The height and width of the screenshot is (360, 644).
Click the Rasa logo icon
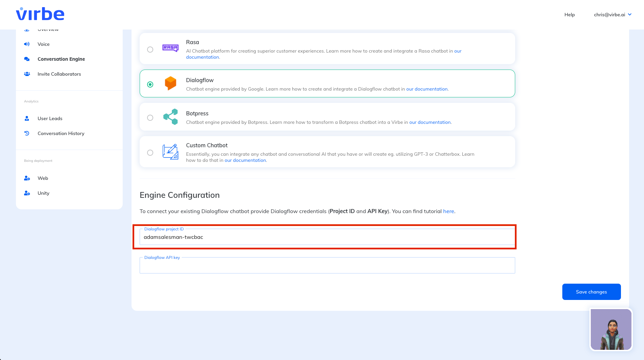point(170,48)
